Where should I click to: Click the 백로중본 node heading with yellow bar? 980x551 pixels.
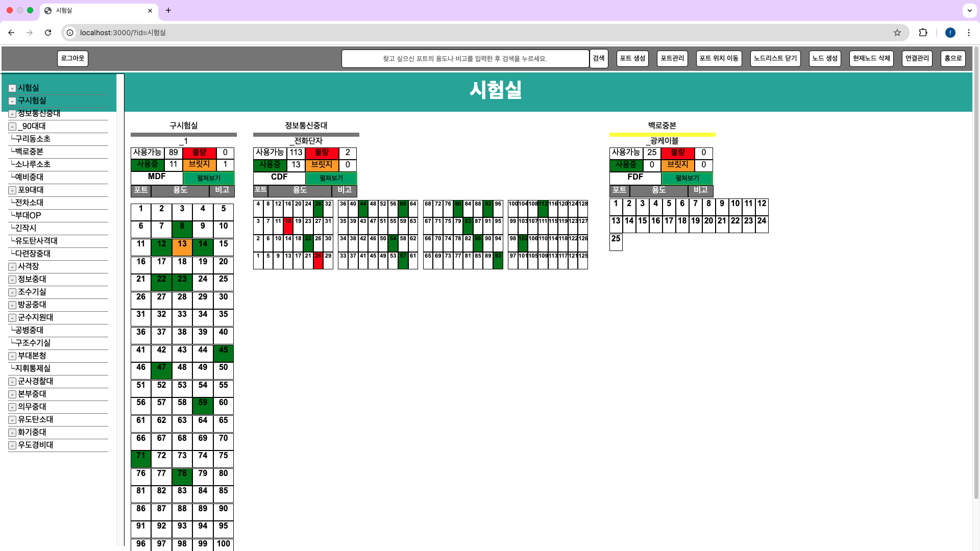tap(662, 126)
